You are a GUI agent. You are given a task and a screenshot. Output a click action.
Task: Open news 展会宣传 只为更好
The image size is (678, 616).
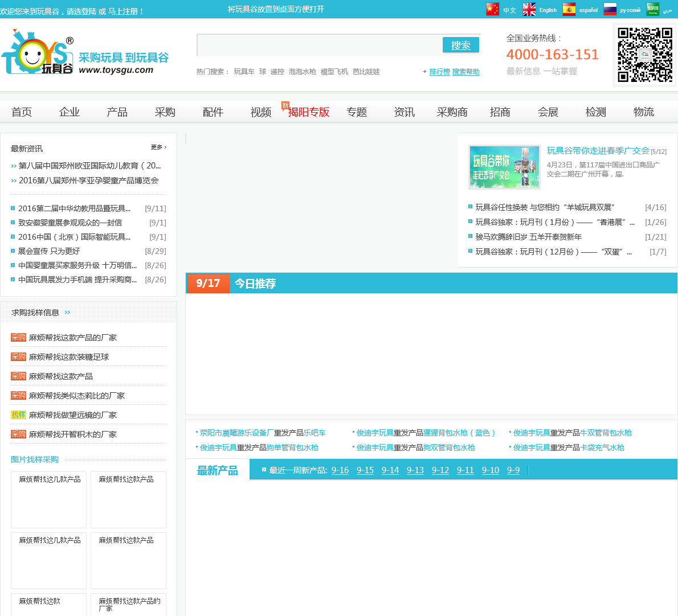[49, 251]
